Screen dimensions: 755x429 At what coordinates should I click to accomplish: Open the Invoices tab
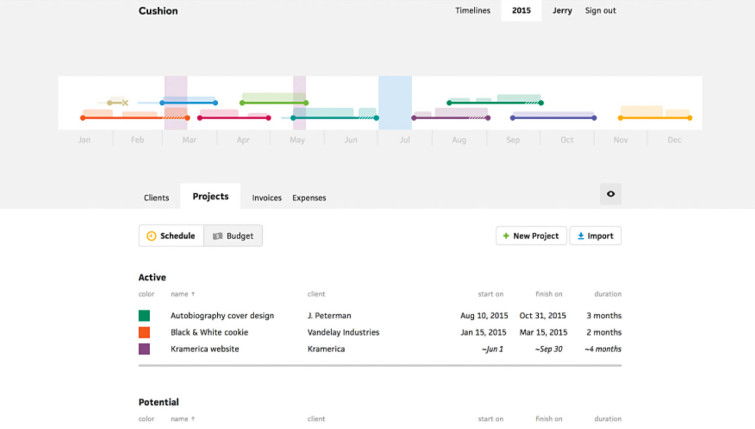click(266, 198)
